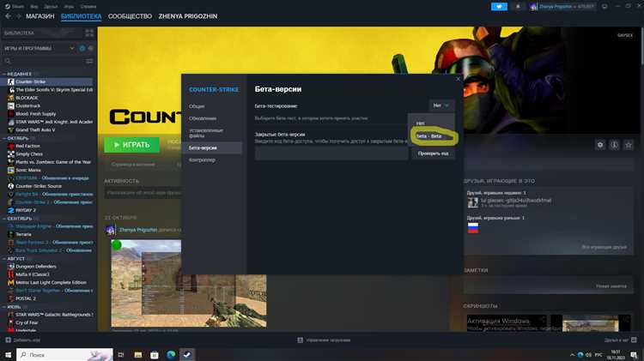Image resolution: width=644 pixels, height=361 pixels.
Task: Open game info icon beside gear
Action: point(614,145)
